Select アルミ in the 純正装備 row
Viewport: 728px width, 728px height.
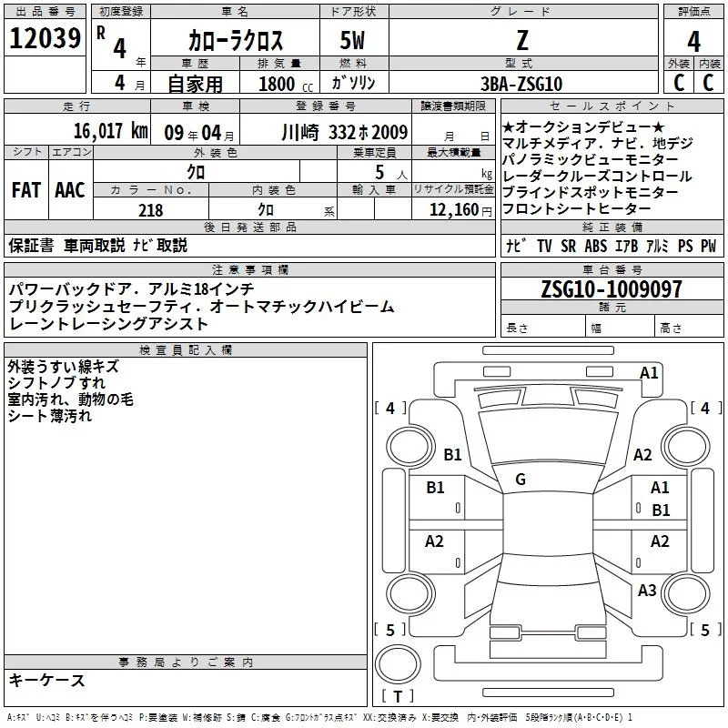click(x=657, y=246)
